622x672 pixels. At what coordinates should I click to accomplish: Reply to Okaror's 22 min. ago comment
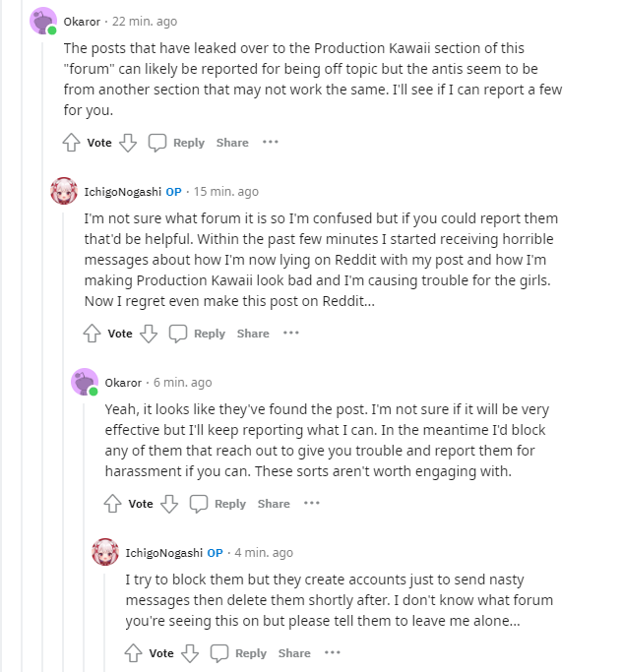point(177,143)
